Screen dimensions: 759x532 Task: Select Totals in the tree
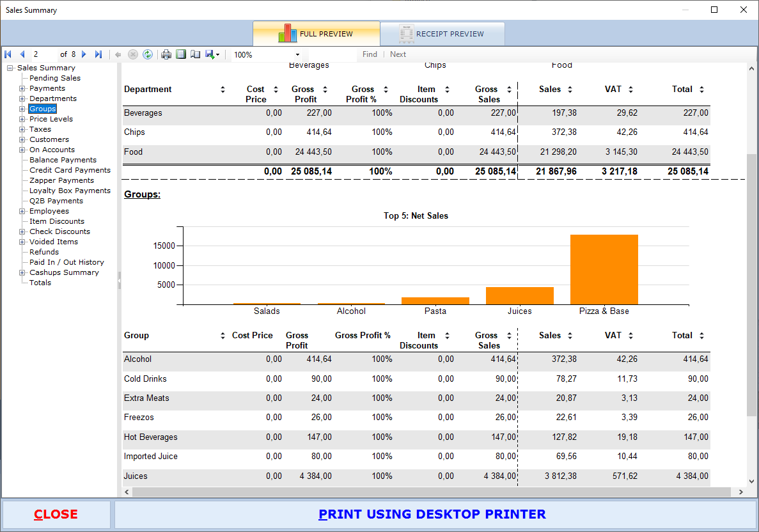click(x=40, y=283)
